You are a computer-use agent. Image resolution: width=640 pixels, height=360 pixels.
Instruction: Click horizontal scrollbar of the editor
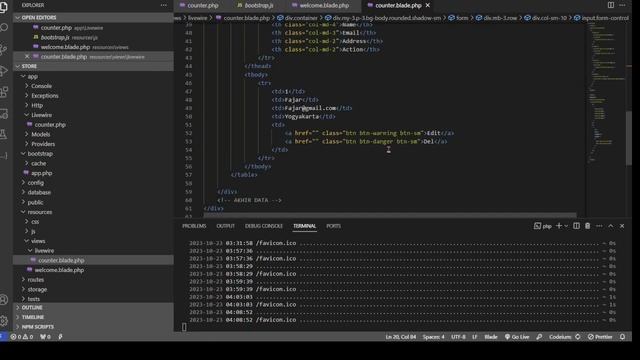coord(390,215)
